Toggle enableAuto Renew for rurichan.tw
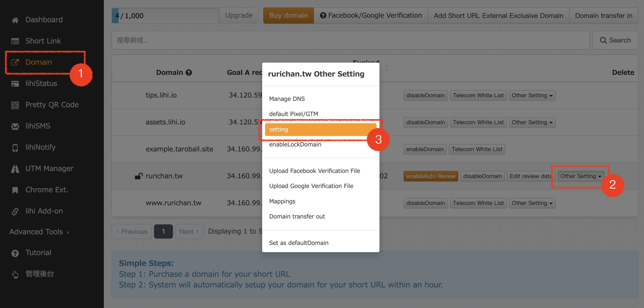Image resolution: width=644 pixels, height=308 pixels. pos(430,176)
